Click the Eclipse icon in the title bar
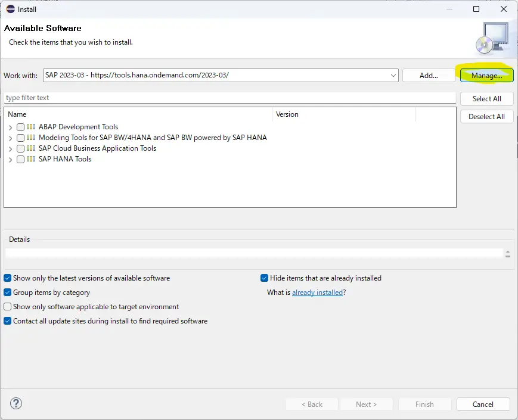The width and height of the screenshot is (518, 420). [11, 9]
